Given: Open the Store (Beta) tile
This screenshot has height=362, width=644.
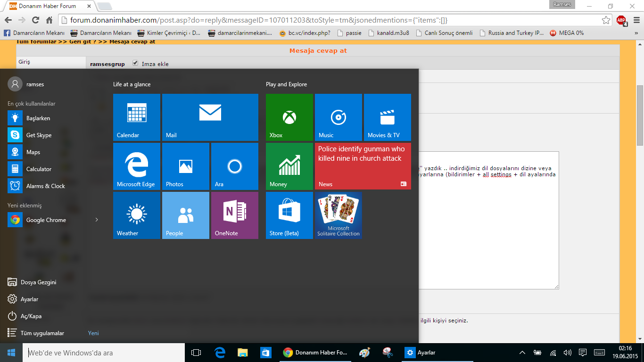Looking at the screenshot, I should point(289,215).
